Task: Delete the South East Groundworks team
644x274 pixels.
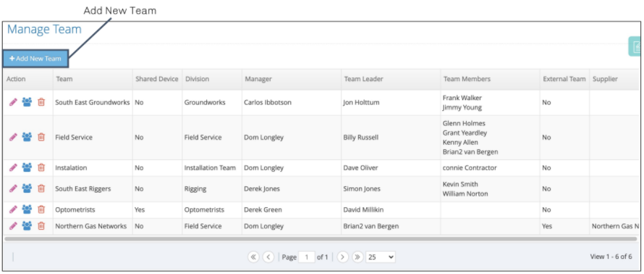Action: coord(41,102)
